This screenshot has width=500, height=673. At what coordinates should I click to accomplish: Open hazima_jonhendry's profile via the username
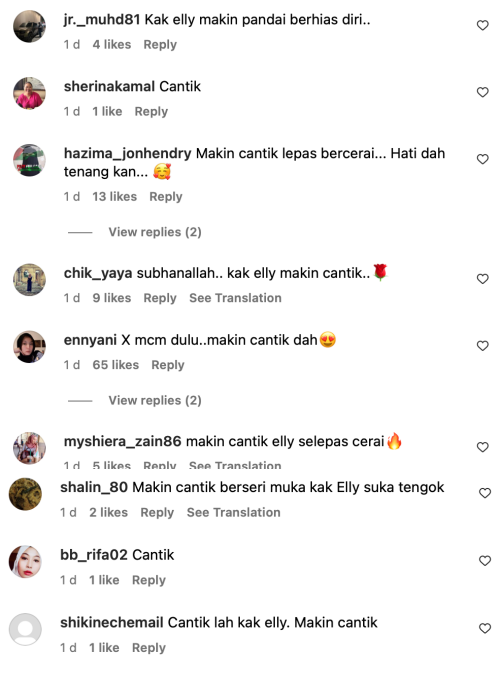click(127, 153)
